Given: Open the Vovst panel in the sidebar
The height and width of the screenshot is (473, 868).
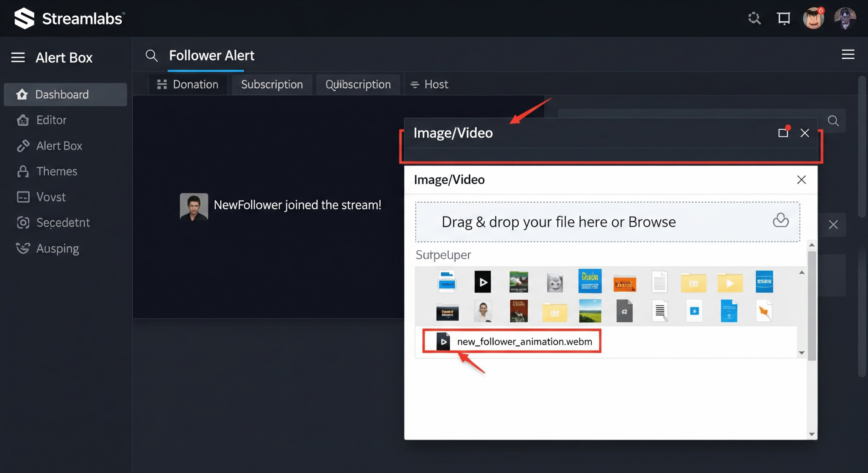Looking at the screenshot, I should 51,196.
